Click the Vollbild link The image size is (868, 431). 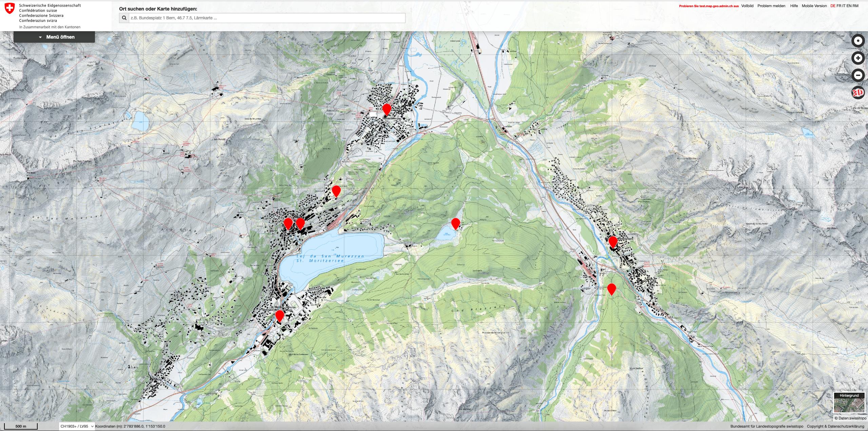[747, 6]
